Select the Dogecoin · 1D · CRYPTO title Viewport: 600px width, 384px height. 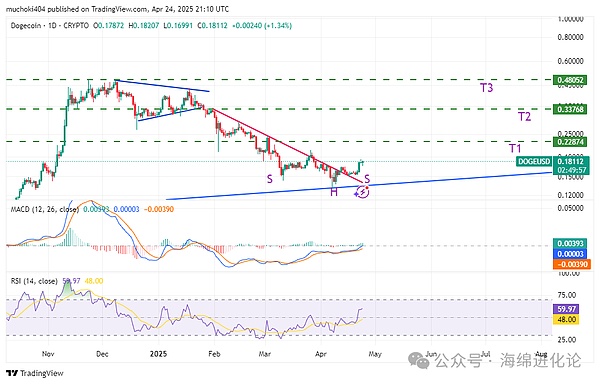[50, 26]
